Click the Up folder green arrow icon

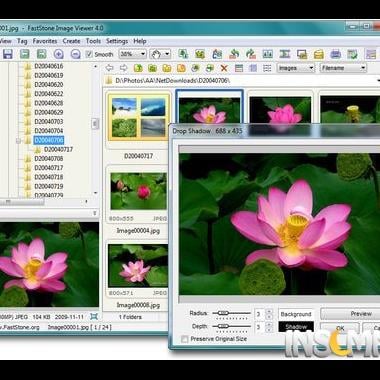[138, 68]
